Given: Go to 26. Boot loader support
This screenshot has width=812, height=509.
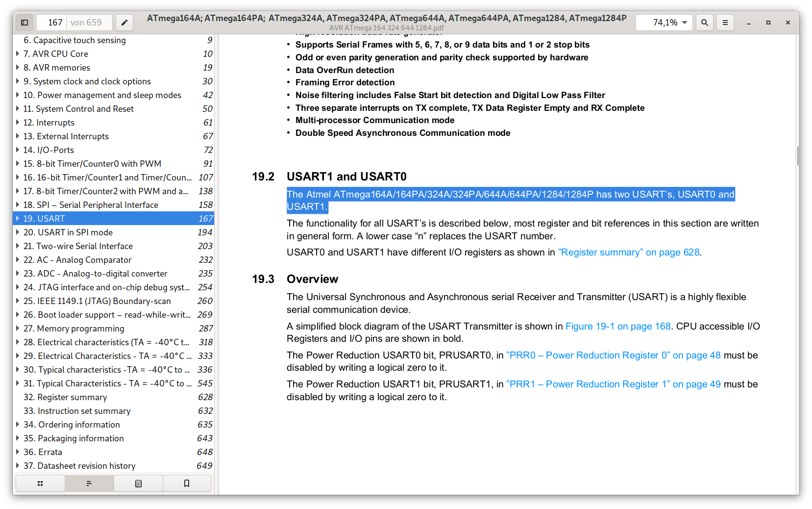Looking at the screenshot, I should tap(114, 315).
